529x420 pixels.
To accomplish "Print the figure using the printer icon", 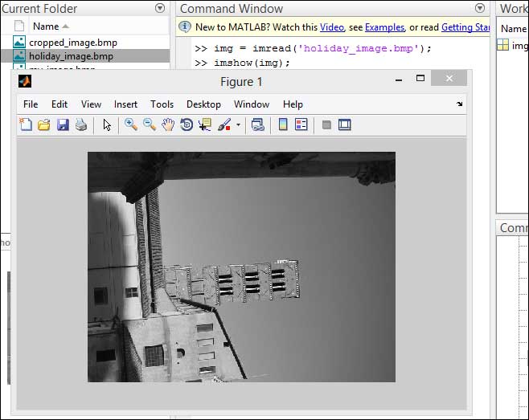I will point(81,124).
